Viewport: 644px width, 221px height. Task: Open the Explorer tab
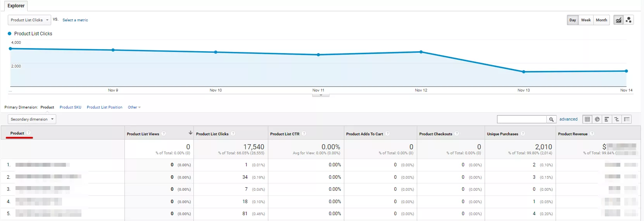click(x=16, y=6)
